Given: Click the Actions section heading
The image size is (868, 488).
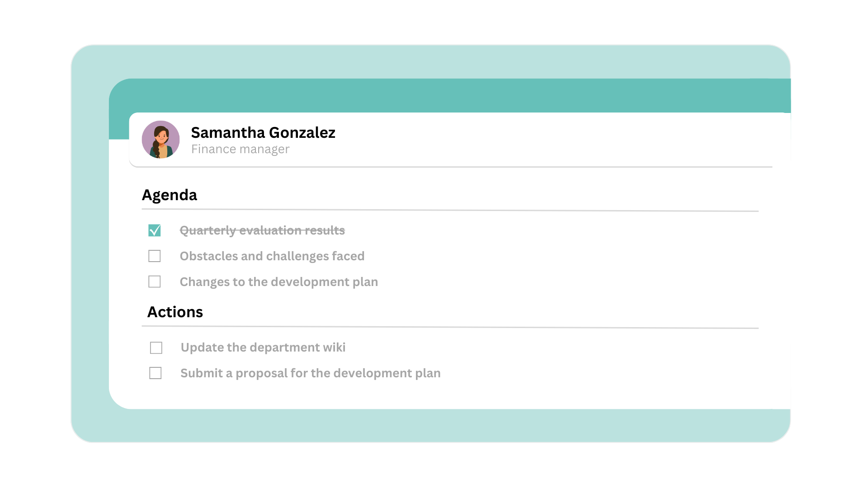Looking at the screenshot, I should (x=175, y=312).
